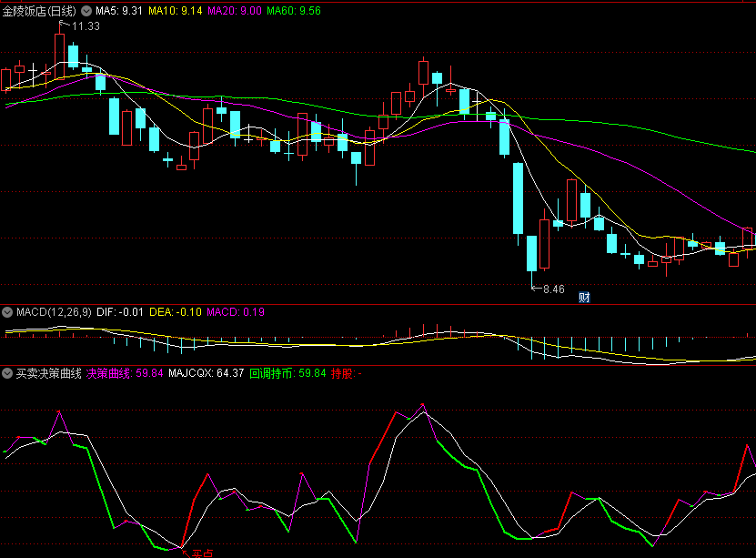Click the MA5: 9.31 value label
The height and width of the screenshot is (558, 756).
tap(119, 11)
